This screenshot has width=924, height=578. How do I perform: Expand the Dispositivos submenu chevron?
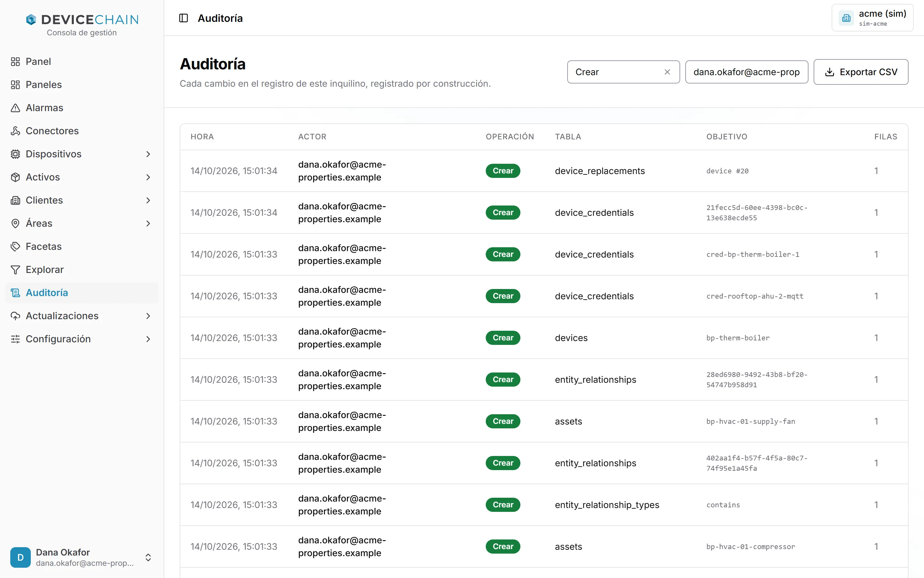point(148,154)
